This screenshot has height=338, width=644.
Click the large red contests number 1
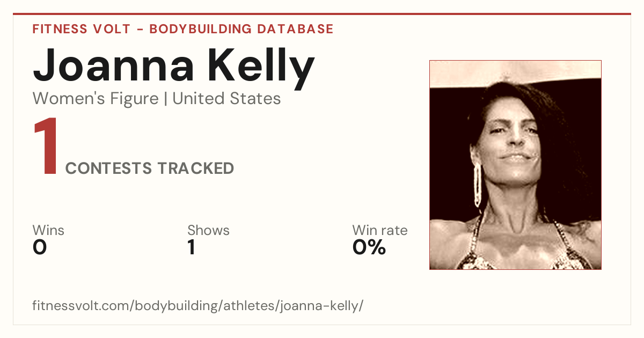point(46,148)
